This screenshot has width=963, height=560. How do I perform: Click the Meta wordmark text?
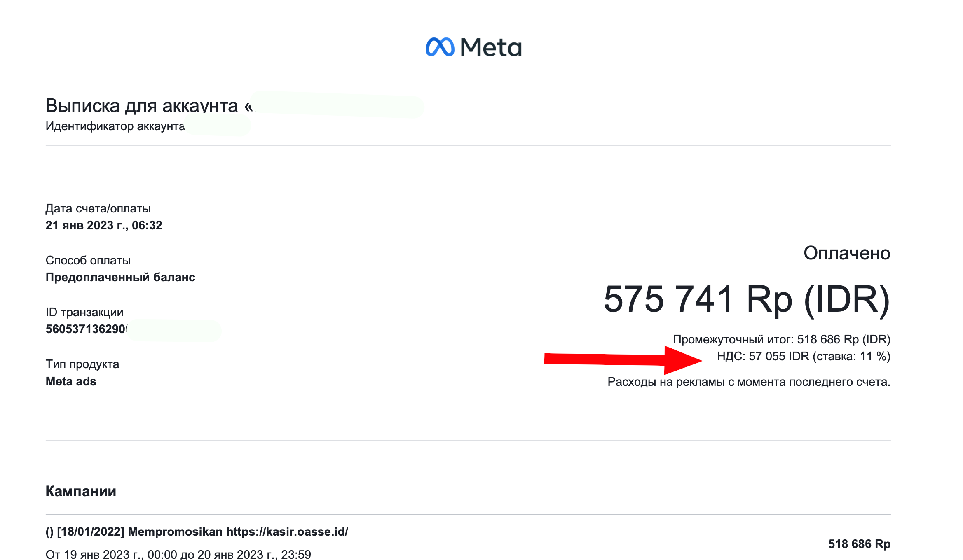tap(491, 47)
